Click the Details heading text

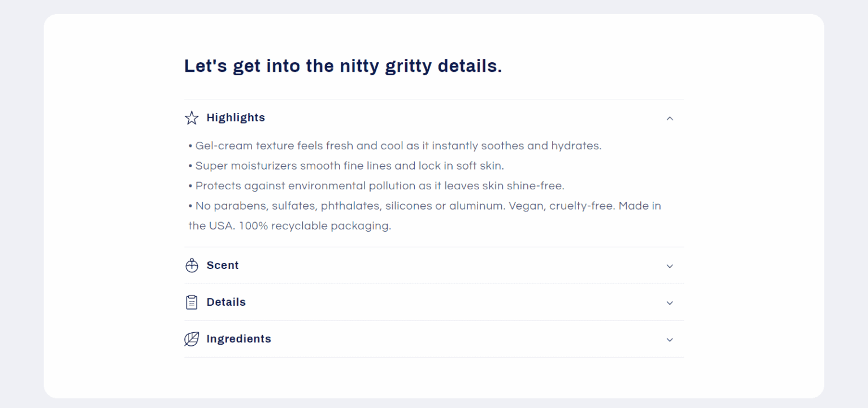pos(226,302)
